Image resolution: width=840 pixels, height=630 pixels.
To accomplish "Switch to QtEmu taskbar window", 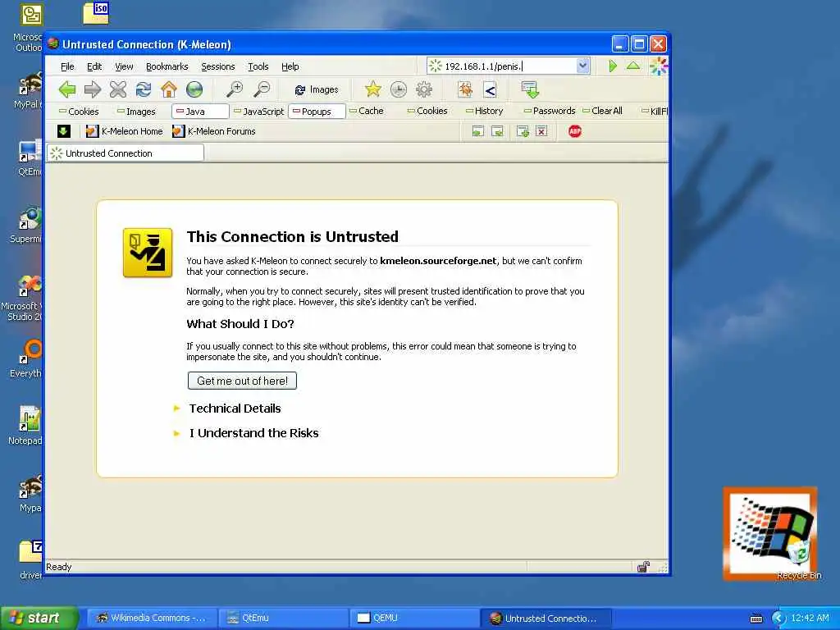I will tap(284, 619).
